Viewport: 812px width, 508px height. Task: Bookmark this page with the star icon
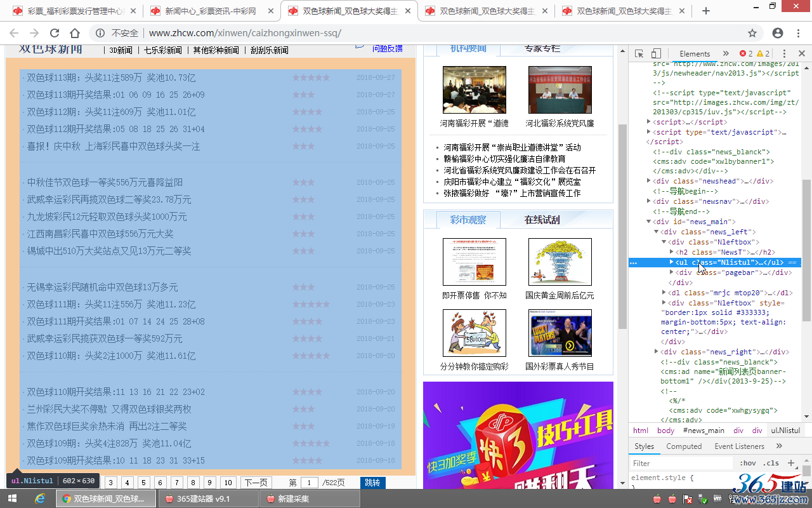point(752,33)
